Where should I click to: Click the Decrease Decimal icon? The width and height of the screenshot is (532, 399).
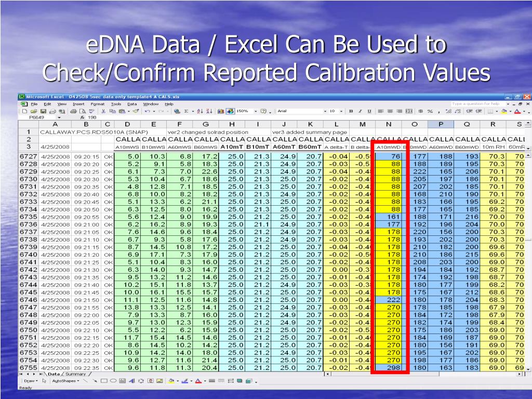(458, 111)
